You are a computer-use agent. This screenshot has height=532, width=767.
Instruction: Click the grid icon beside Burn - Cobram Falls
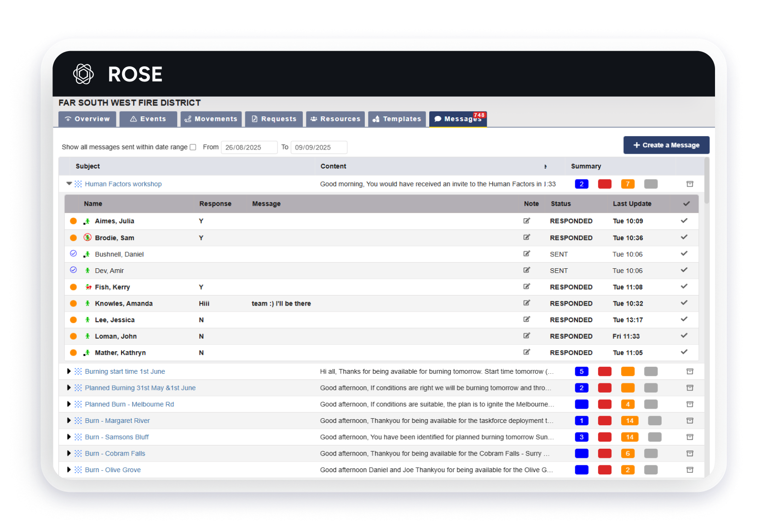tap(77, 453)
